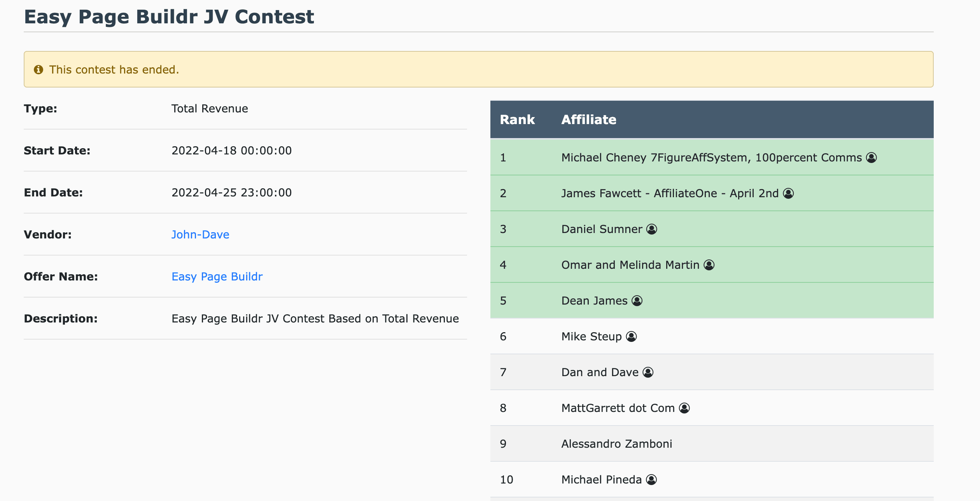Image resolution: width=980 pixels, height=501 pixels.
Task: Click the contest description text value
Action: [315, 319]
